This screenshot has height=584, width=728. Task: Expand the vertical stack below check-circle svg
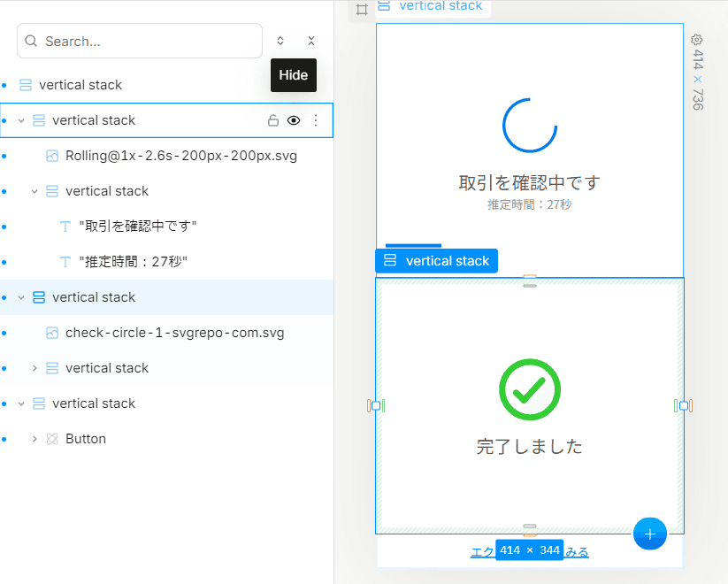[x=34, y=368]
